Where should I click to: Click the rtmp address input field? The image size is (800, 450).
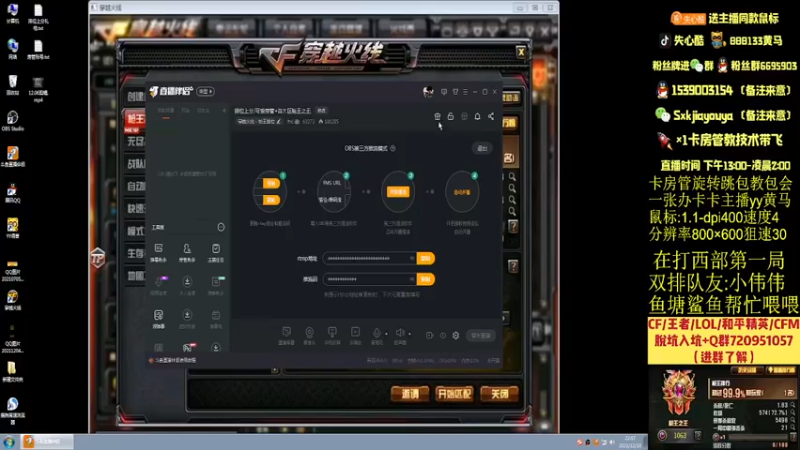369,259
